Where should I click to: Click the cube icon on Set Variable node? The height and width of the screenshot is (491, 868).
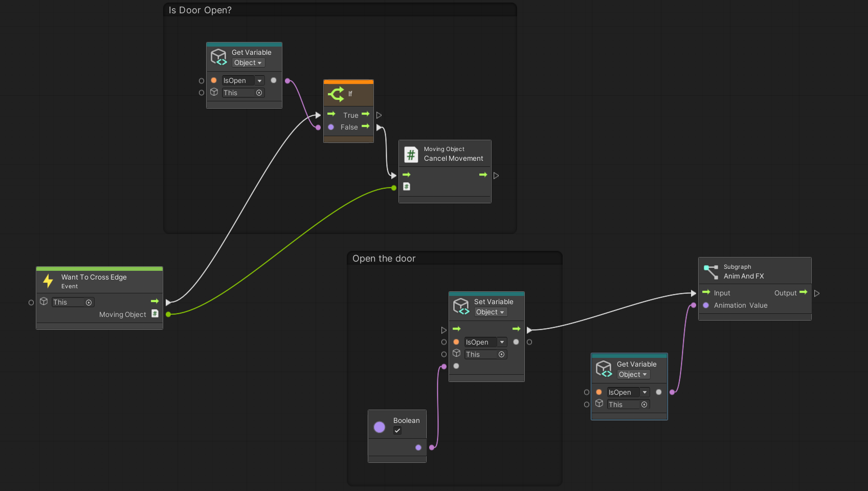461,306
